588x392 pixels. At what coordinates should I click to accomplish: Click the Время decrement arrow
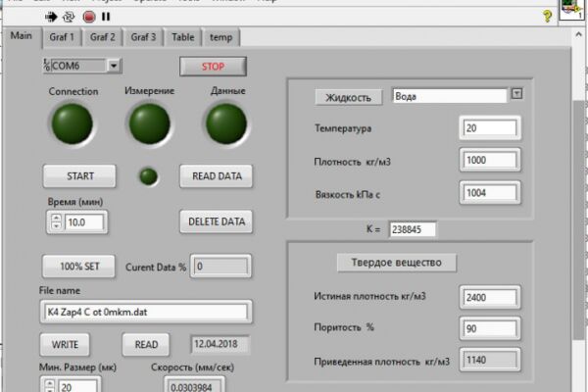[56, 225]
